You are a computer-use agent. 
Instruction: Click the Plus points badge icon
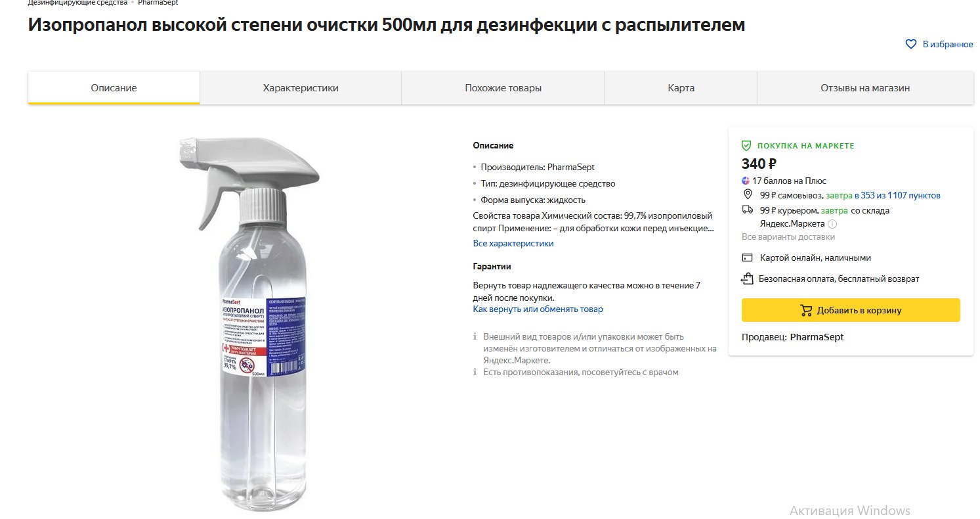pyautogui.click(x=746, y=181)
